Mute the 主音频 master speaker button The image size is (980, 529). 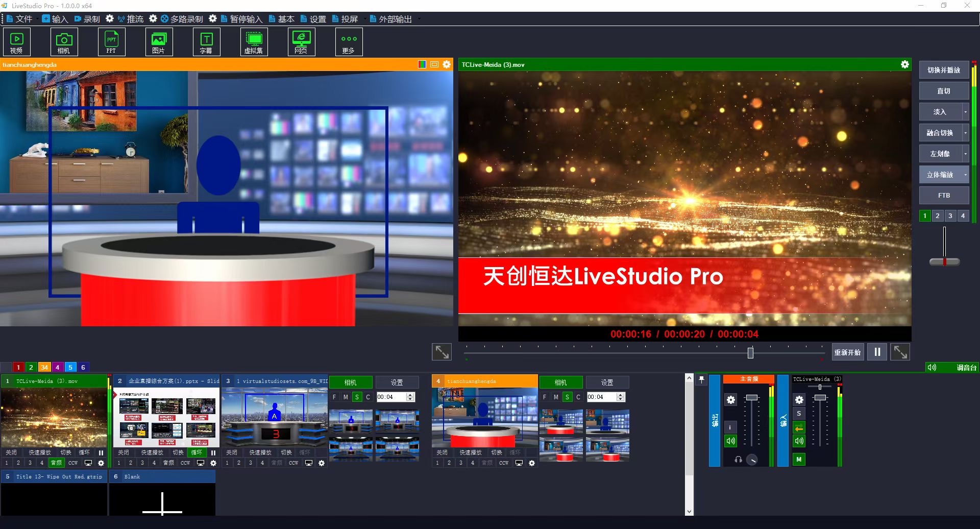point(731,441)
